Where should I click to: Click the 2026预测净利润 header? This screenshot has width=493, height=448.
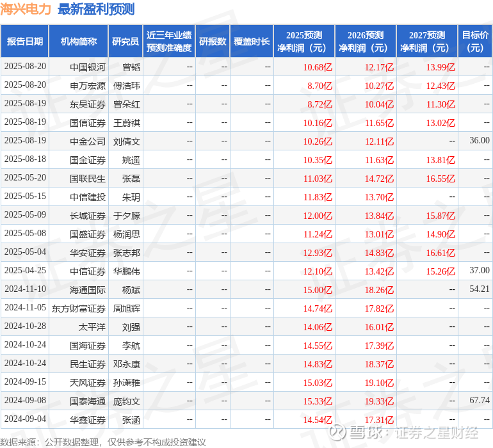coord(366,41)
